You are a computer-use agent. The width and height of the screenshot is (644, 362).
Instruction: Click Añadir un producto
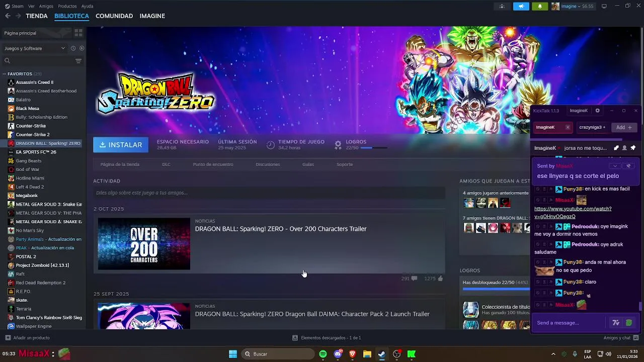click(28, 338)
